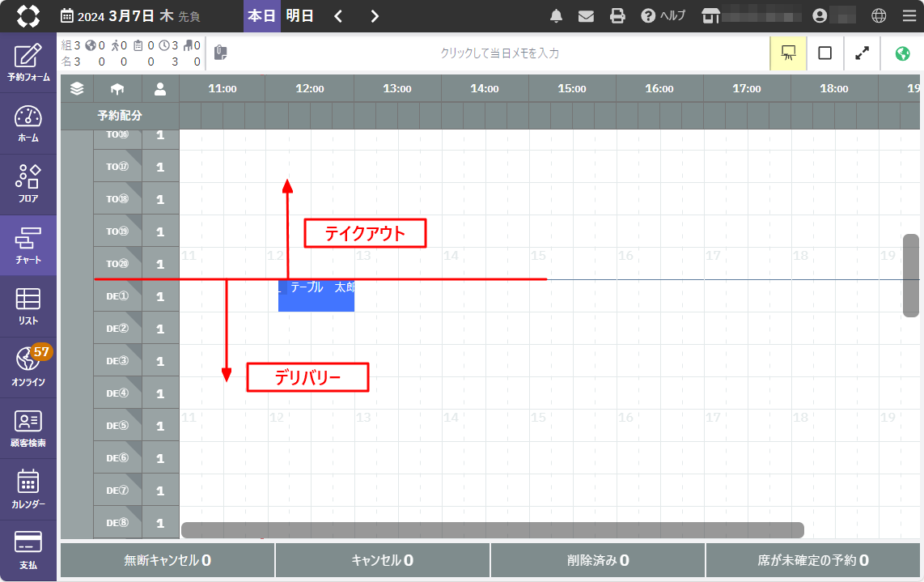Image resolution: width=924 pixels, height=582 pixels.
Task: Click the printer icon
Action: [617, 16]
